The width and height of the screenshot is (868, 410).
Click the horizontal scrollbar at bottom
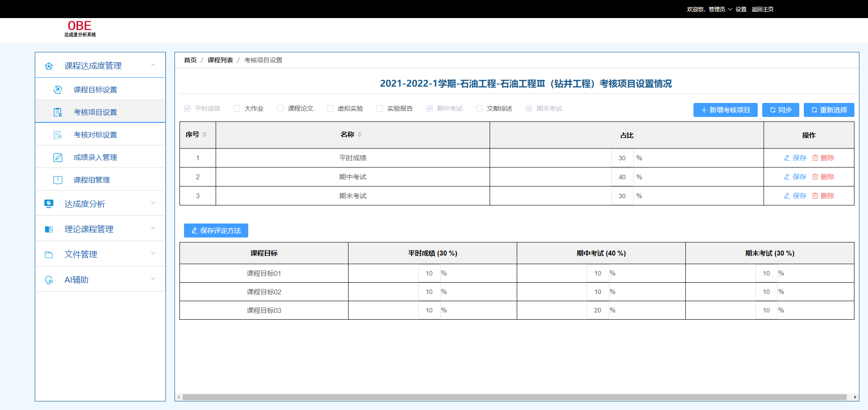pyautogui.click(x=514, y=397)
